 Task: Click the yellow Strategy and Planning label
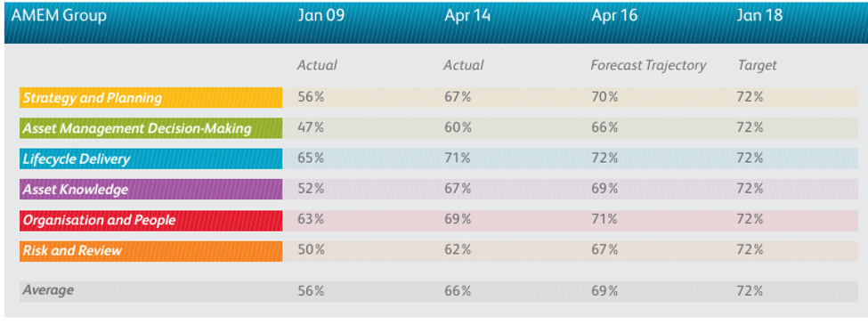point(150,98)
